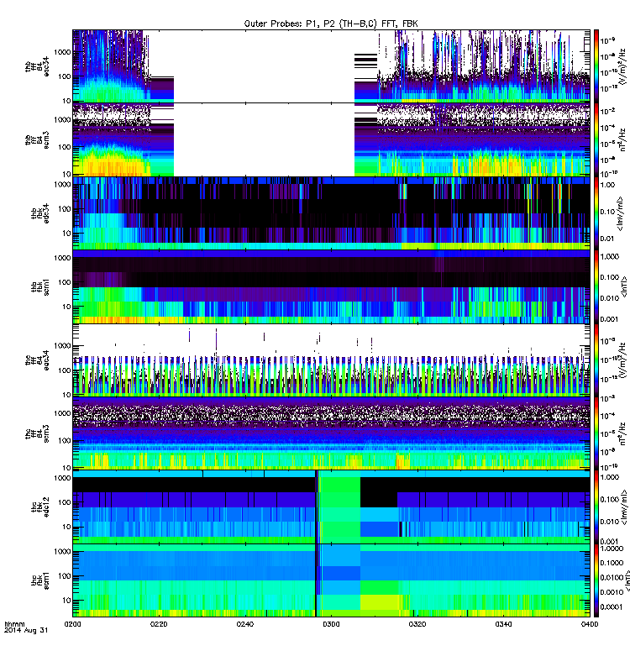The width and height of the screenshot is (630, 672).
Task: Click the 'thb fff 64 edc34' y-axis label
Action: click(x=37, y=66)
